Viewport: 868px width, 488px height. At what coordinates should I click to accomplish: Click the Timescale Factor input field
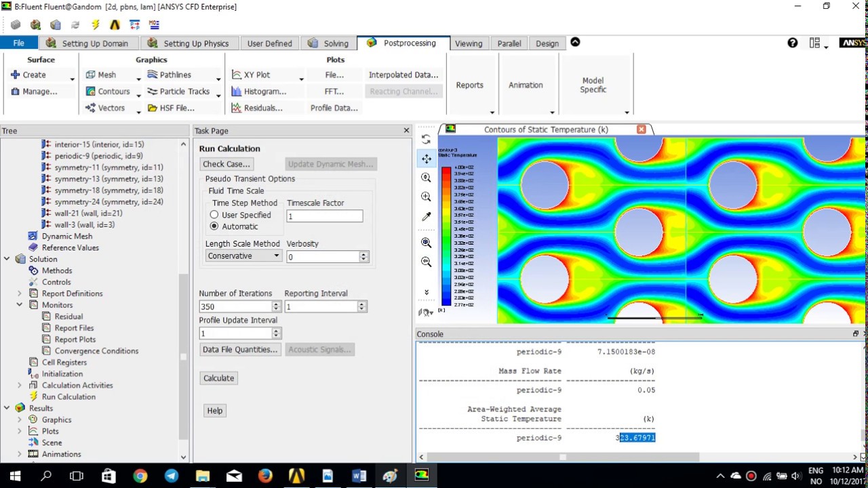(x=325, y=216)
